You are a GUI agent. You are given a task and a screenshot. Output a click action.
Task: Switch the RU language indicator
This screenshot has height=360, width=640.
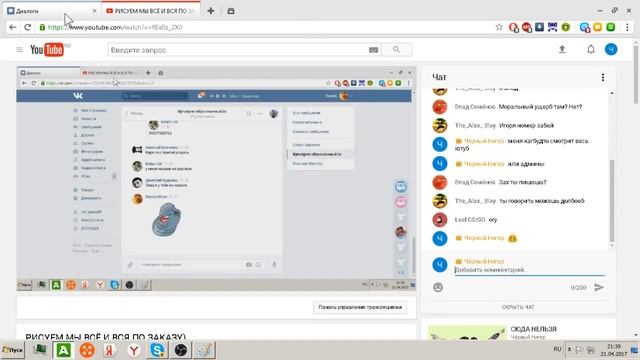click(x=557, y=349)
